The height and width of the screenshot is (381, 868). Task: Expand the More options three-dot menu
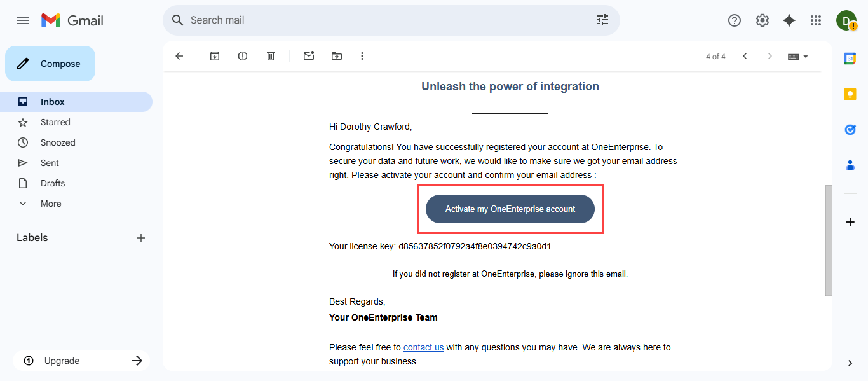pyautogui.click(x=362, y=56)
